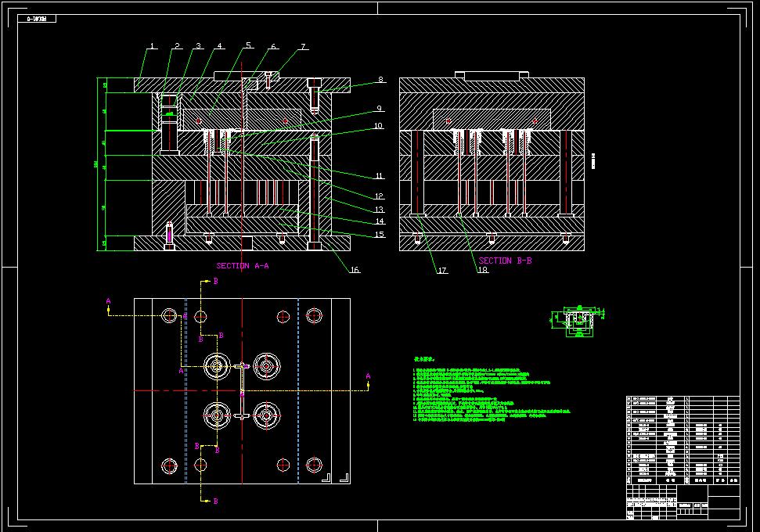Image resolution: width=760 pixels, height=532 pixels.
Task: Click part callout number 2
Action: tap(178, 45)
